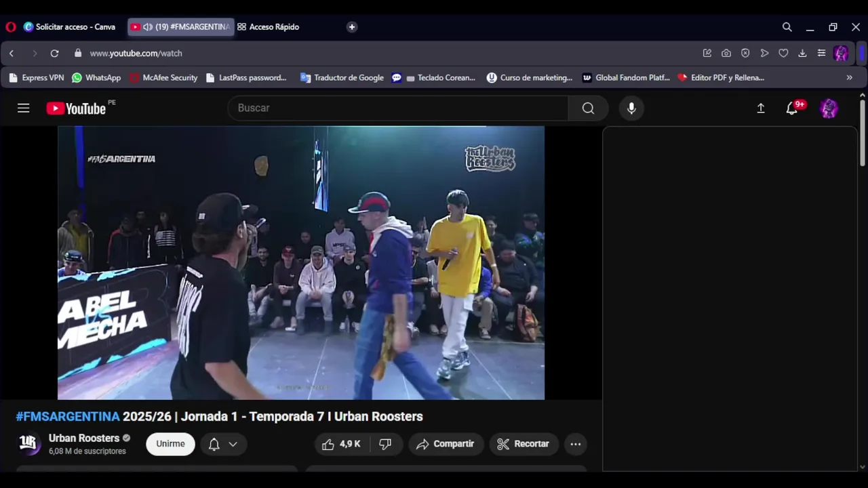Image resolution: width=868 pixels, height=488 pixels.
Task: Open Editor PDF y Rellena bookmark
Action: pos(721,77)
